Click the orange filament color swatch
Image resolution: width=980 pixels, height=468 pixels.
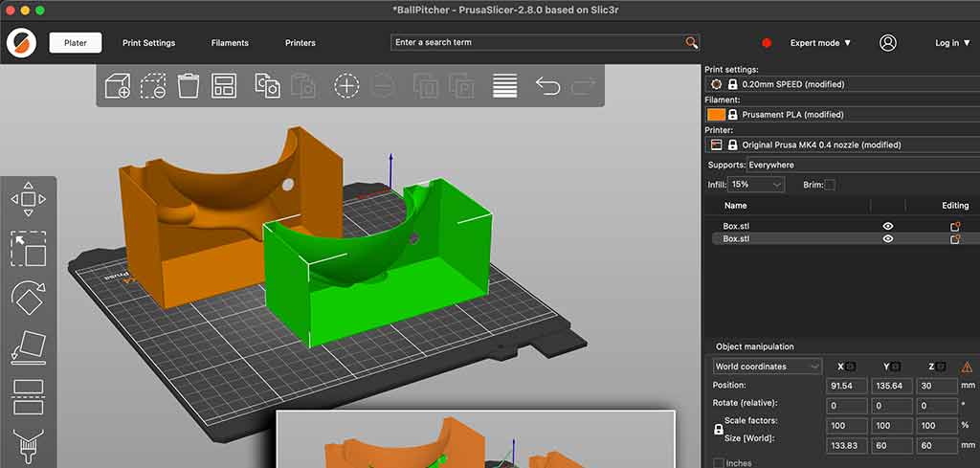point(716,115)
